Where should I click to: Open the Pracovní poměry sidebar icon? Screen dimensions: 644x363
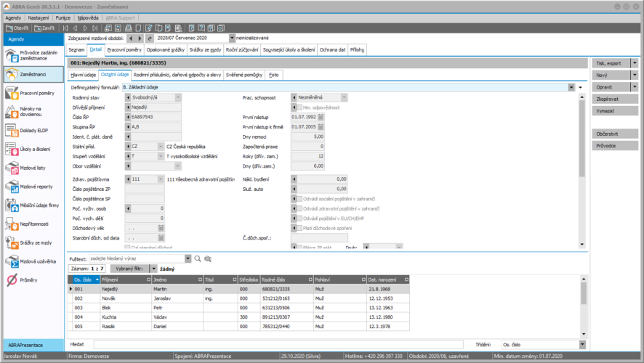pyautogui.click(x=13, y=93)
